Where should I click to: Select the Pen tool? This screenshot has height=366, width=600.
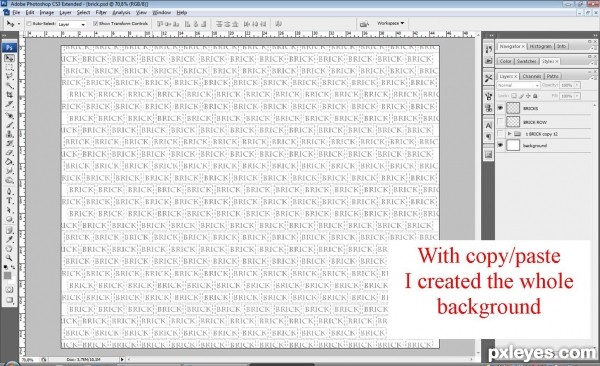tap(9, 191)
